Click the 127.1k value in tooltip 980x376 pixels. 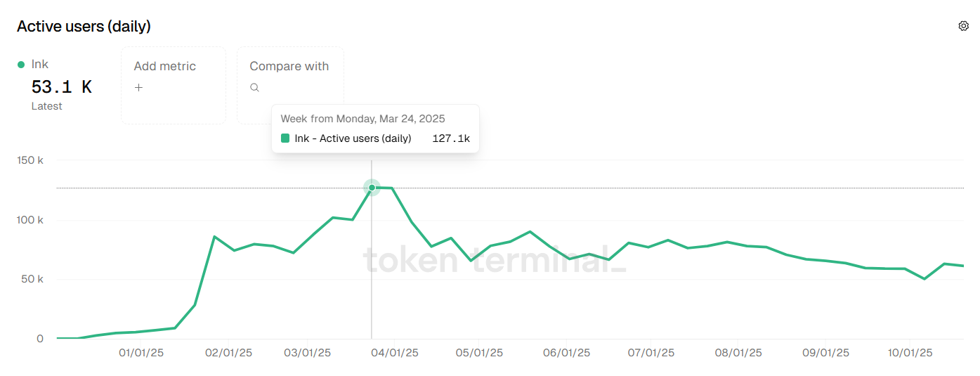coord(451,138)
